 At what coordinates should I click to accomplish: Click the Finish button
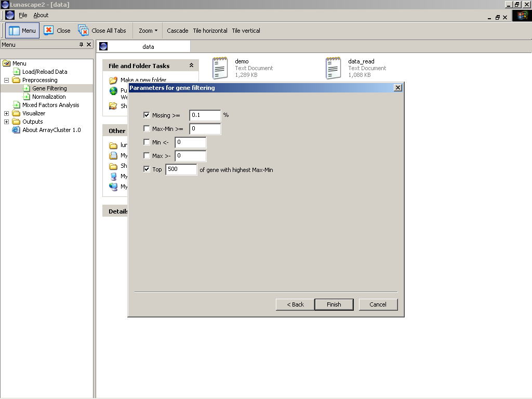(x=334, y=304)
